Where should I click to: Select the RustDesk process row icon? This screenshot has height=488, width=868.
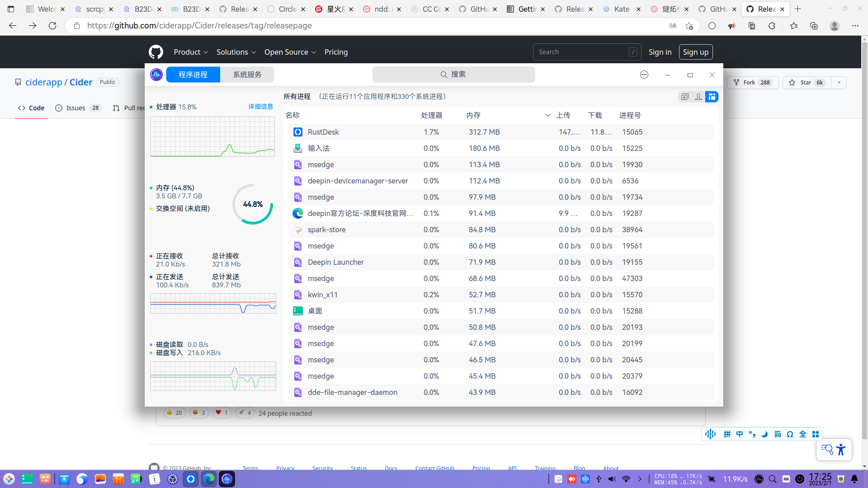(x=297, y=132)
